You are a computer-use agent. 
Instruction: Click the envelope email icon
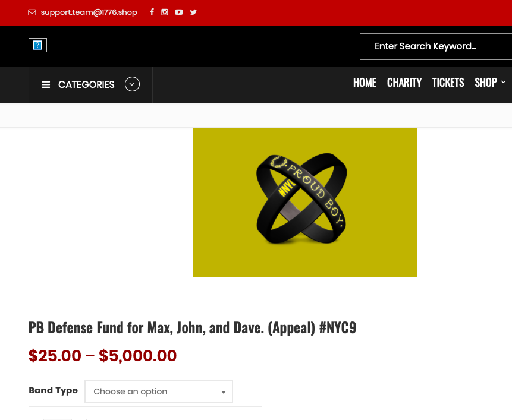coord(32,12)
